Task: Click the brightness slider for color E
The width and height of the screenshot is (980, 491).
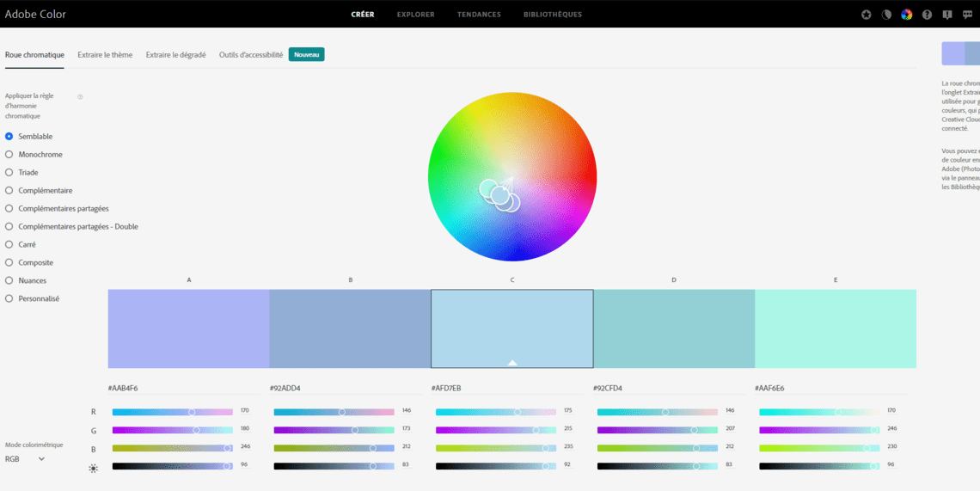Action: pyautogui.click(x=819, y=467)
